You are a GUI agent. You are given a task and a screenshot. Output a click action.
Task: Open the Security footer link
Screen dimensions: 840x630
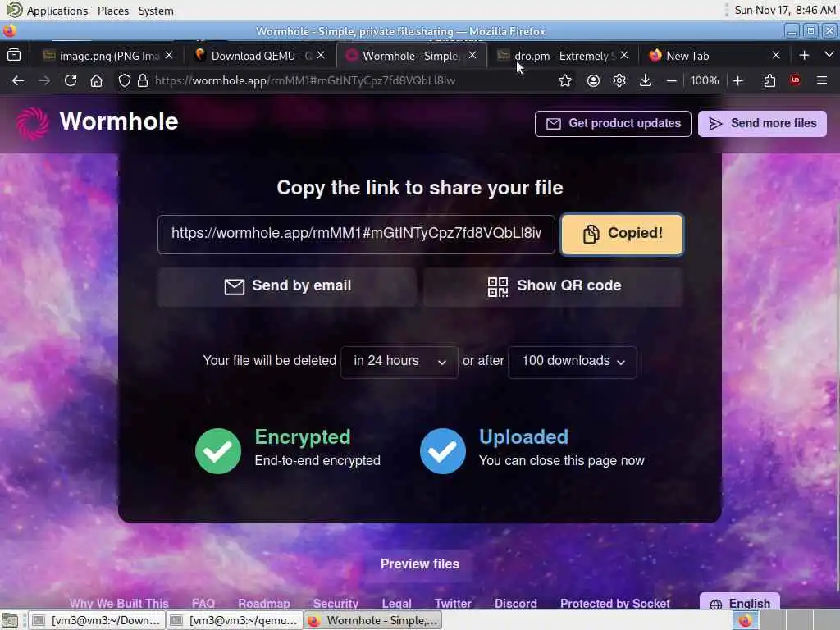coord(336,603)
